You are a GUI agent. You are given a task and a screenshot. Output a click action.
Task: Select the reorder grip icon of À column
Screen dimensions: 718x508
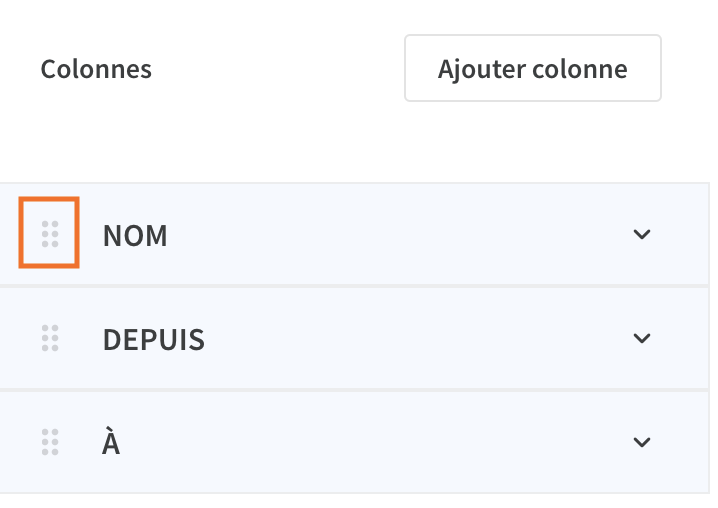click(50, 442)
